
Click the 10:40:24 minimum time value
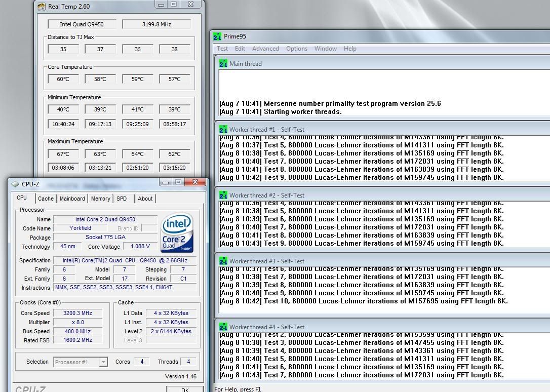pyautogui.click(x=63, y=124)
